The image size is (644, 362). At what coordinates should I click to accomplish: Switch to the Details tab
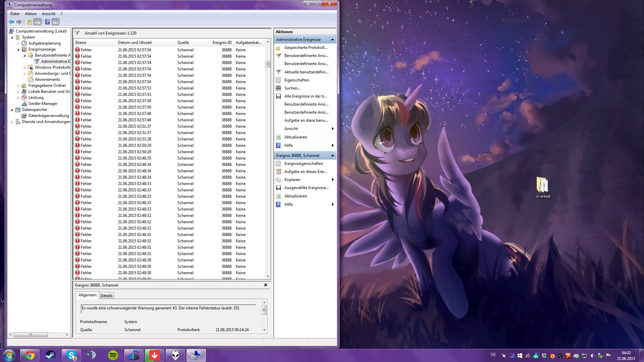coord(106,296)
